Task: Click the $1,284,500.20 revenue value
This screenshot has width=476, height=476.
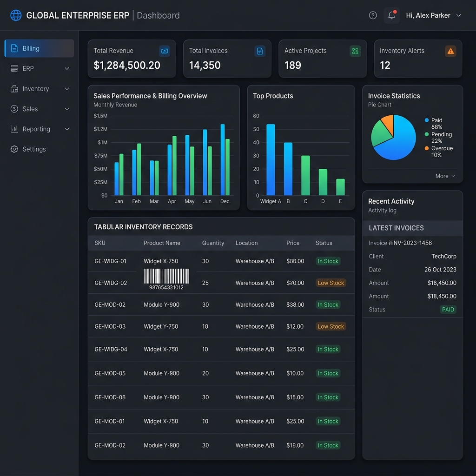Action: click(127, 65)
